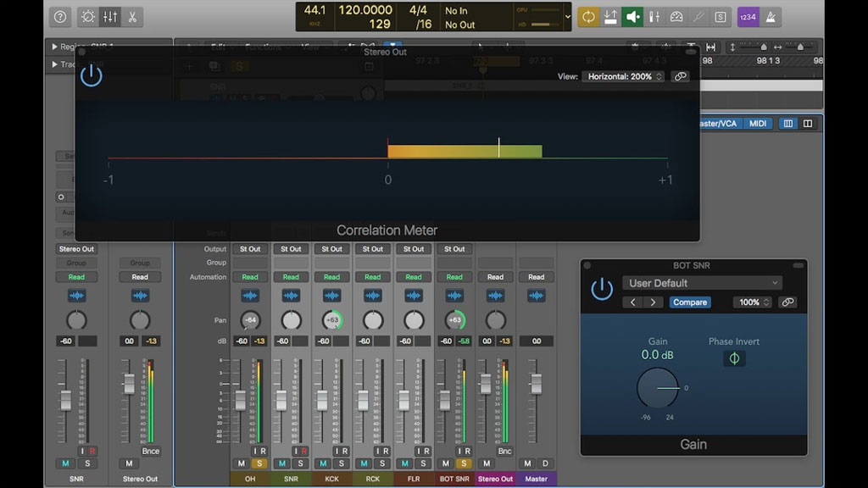Toggle the metronome click button
Image resolution: width=868 pixels, height=488 pixels.
coord(770,17)
